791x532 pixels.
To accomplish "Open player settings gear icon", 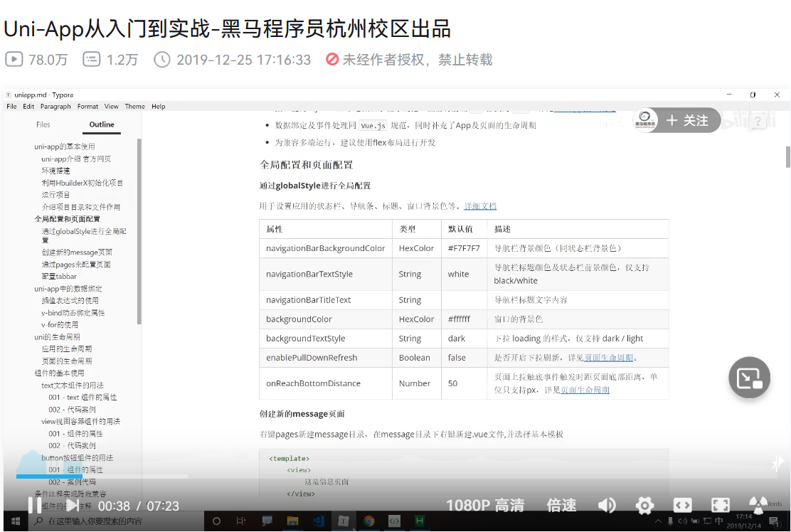I will point(644,505).
